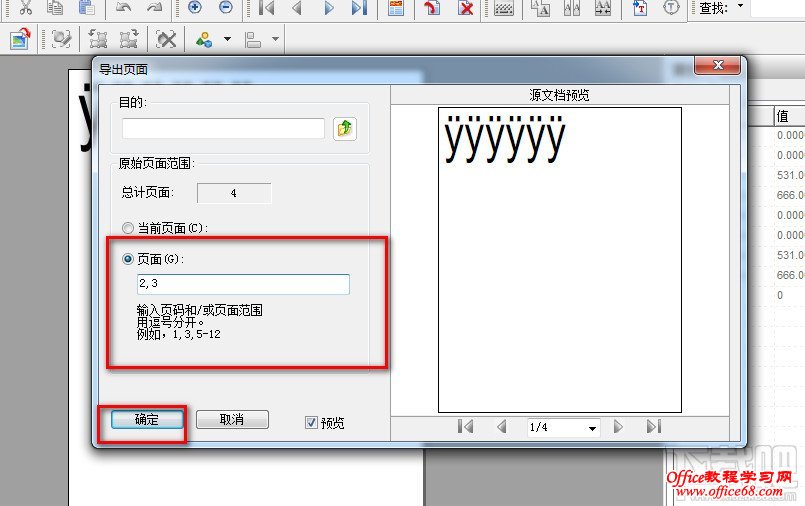This screenshot has width=805, height=506.
Task: Click the rotate page red arrow icon
Action: (432, 8)
